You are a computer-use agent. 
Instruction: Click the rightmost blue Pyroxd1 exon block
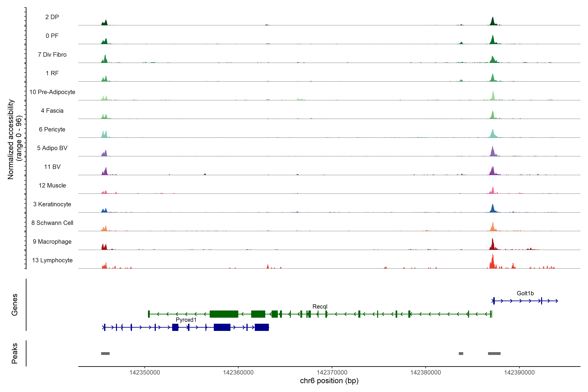coord(261,327)
